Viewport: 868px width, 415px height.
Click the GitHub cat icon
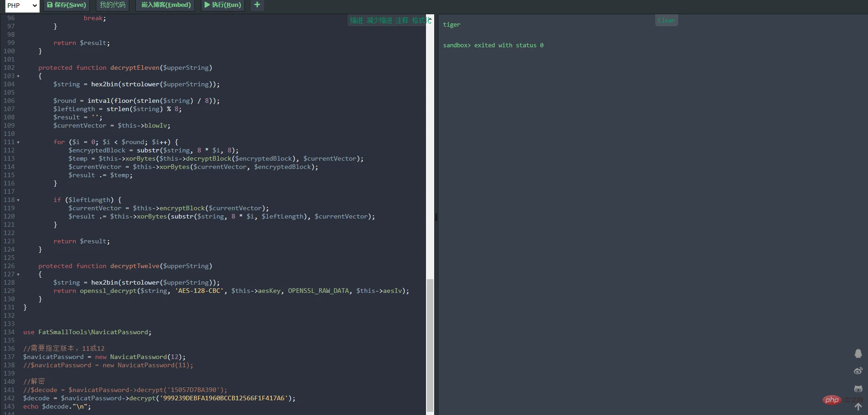pos(858,389)
